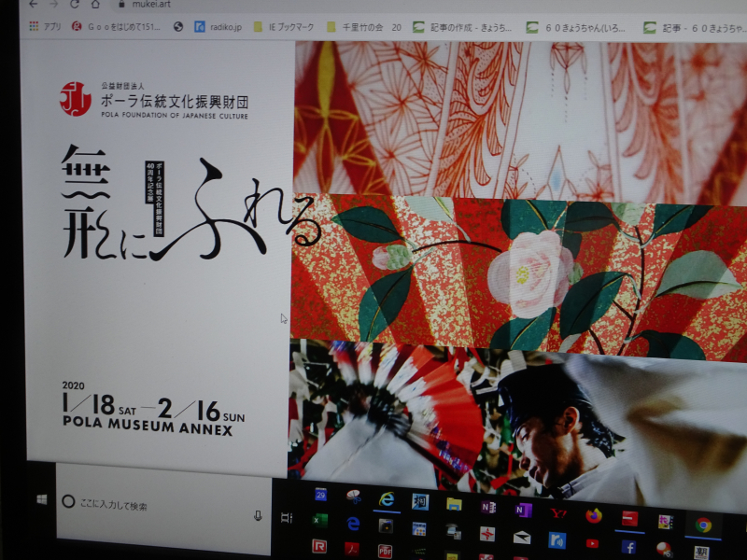This screenshot has width=747, height=560.
Task: Open Adobe Acrobat Reader taskbar icon
Action: (352, 549)
